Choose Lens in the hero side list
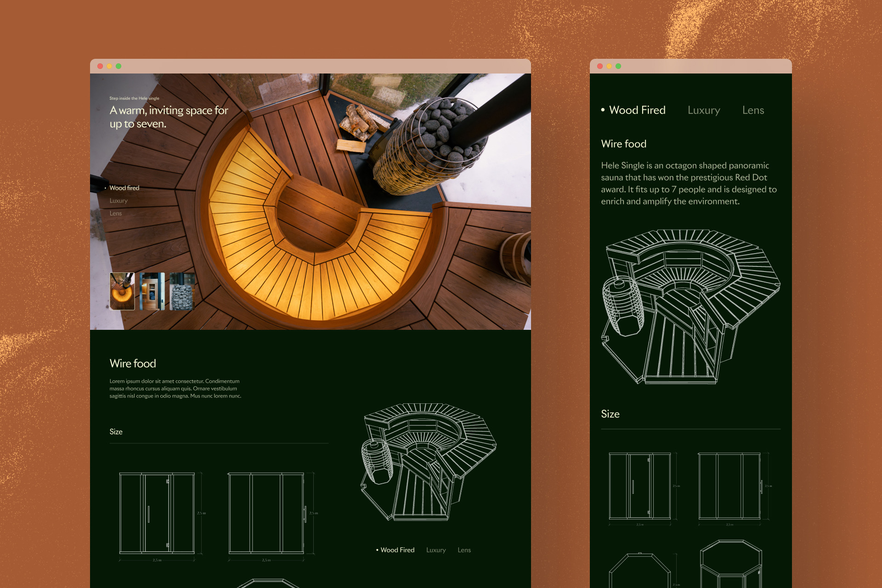 [116, 214]
